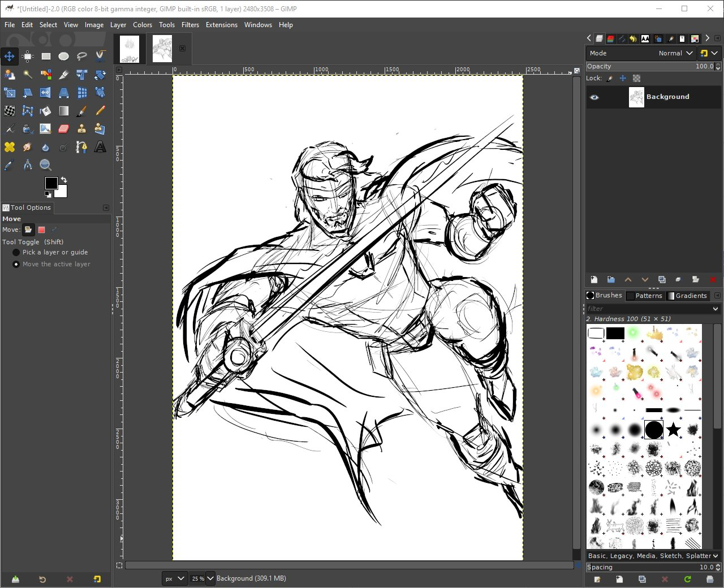Swap foreground and background colors
Viewport: 724px width, 588px height.
pos(64,180)
